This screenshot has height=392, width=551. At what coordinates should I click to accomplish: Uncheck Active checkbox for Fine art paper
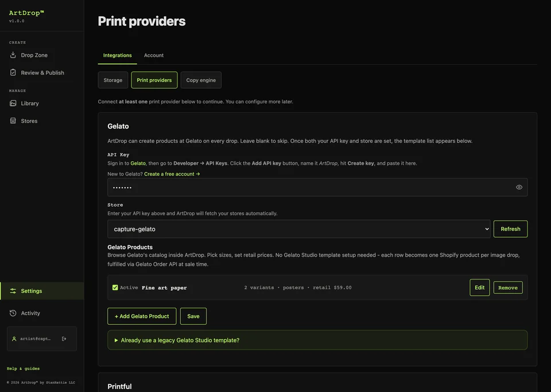coord(115,288)
